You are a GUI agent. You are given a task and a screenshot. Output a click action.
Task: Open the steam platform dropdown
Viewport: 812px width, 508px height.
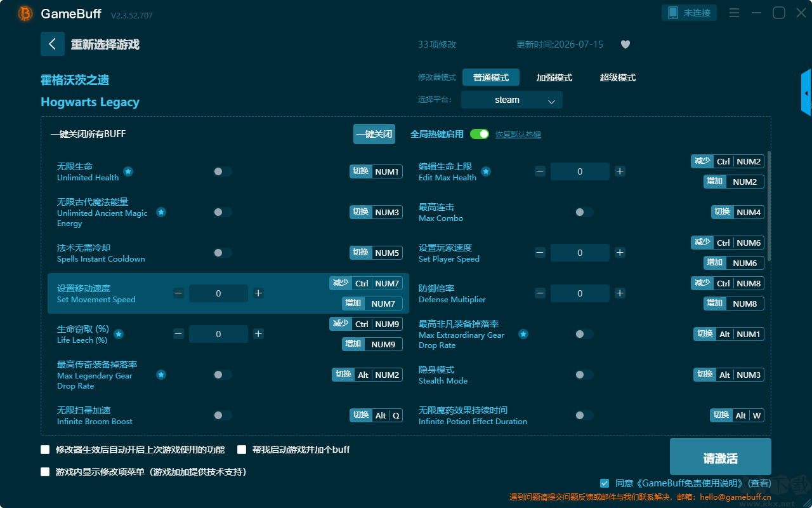(x=512, y=100)
